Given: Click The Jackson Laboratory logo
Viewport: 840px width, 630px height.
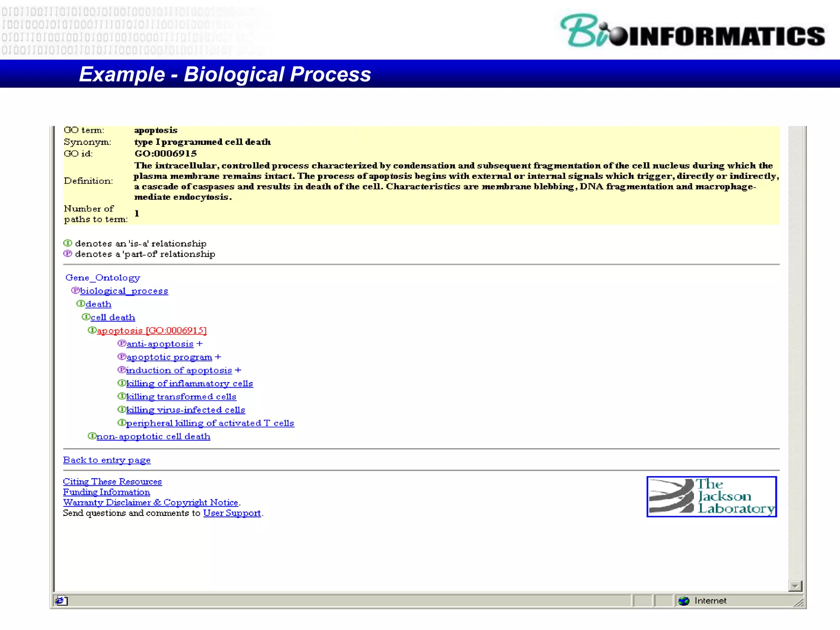Looking at the screenshot, I should coord(712,497).
